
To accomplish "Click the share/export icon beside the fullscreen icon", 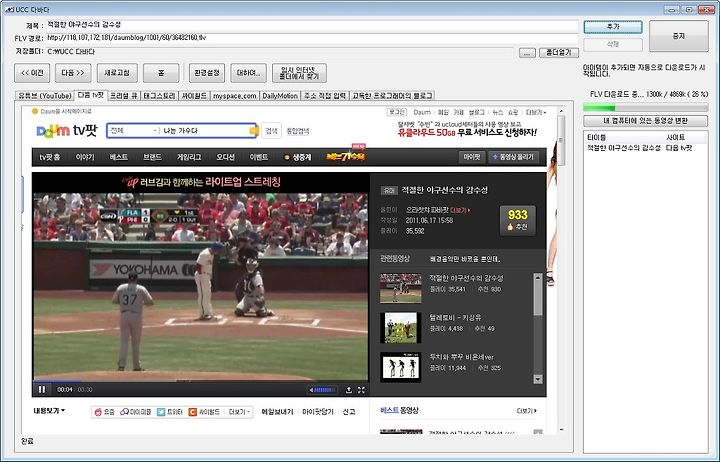I will 349,390.
